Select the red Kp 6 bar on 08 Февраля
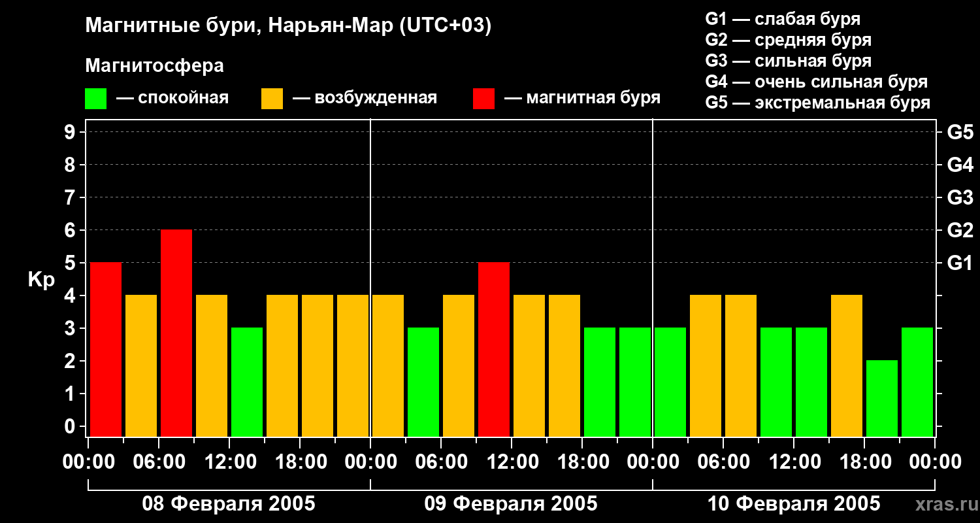 (176, 333)
